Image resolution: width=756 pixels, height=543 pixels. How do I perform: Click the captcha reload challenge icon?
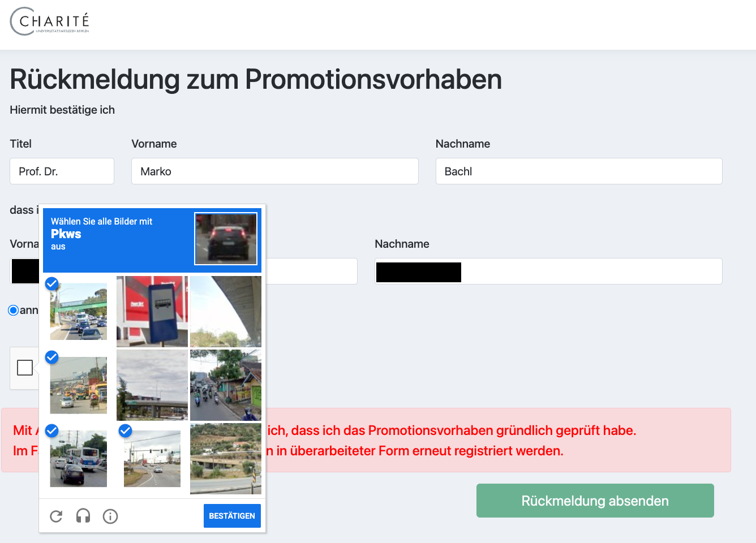(x=56, y=516)
